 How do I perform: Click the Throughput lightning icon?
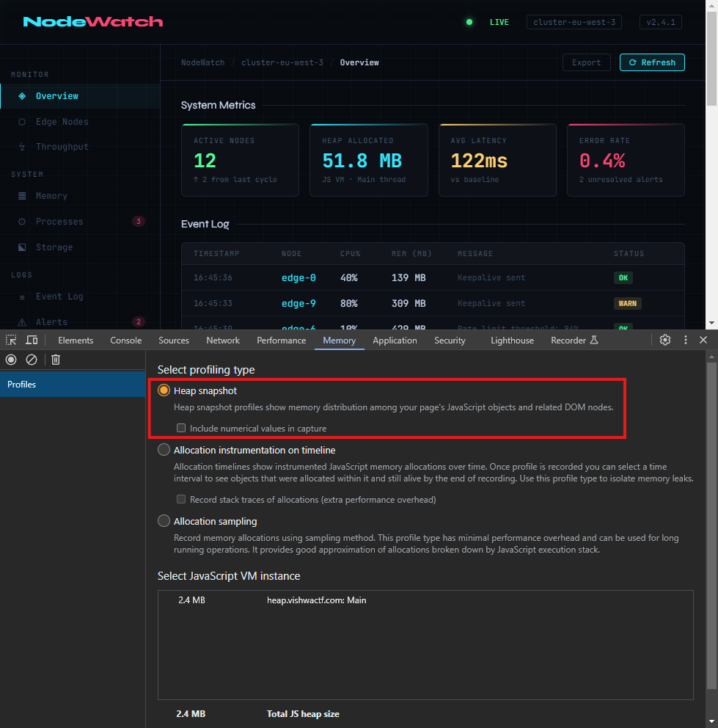(22, 147)
